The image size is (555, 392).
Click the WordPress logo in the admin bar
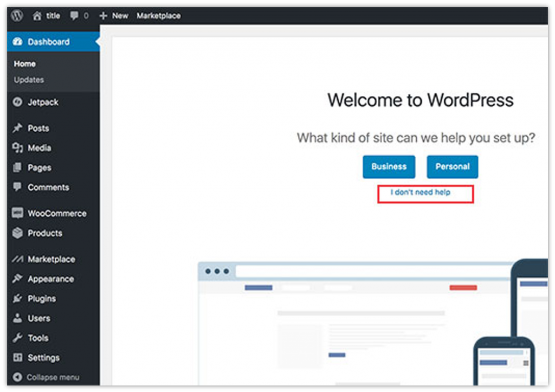point(16,15)
